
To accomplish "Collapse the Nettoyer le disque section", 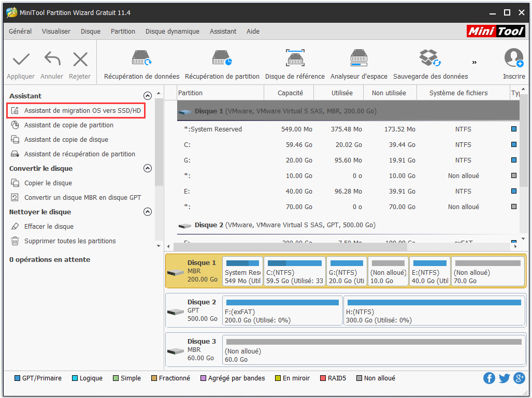I will (x=148, y=212).
